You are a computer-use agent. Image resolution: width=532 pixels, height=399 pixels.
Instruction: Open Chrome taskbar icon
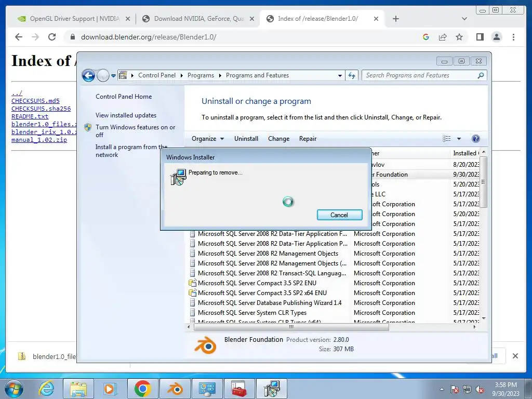click(x=142, y=389)
